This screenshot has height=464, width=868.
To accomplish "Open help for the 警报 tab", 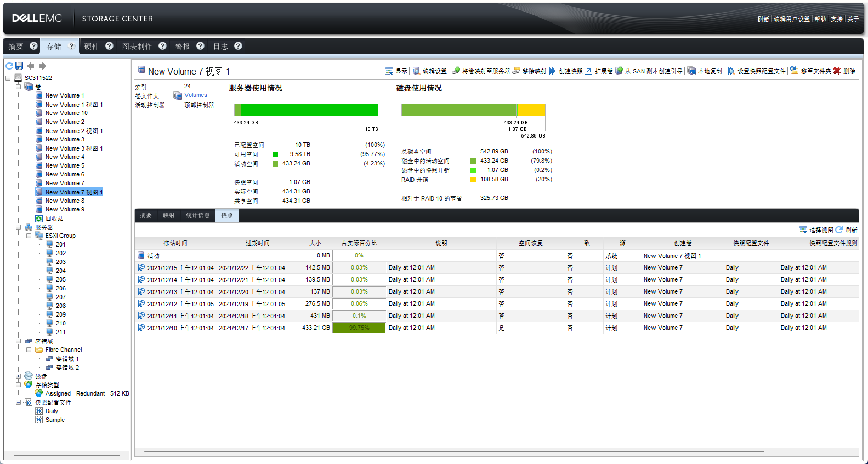I will (x=200, y=46).
